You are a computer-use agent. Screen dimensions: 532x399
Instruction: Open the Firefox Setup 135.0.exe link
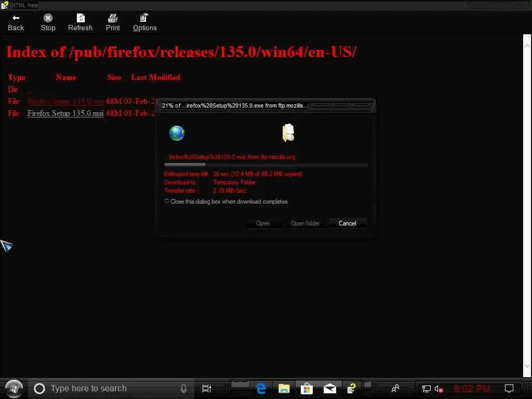[65, 101]
